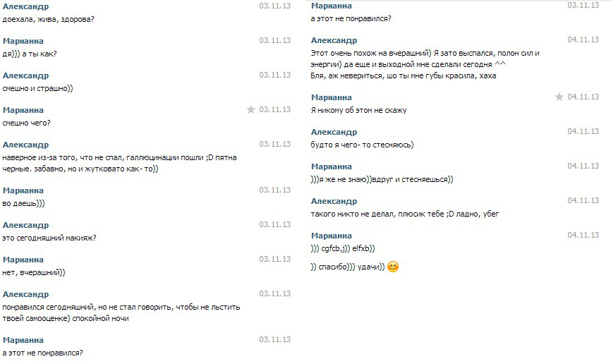Image resolution: width=611 pixels, height=364 pixels.
Task: Click Марианна's name above 'во даешь)))'
Action: coord(23,190)
